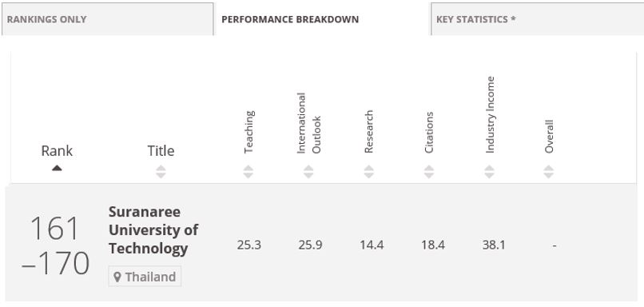Sort Overall column with its arrows
The width and height of the screenshot is (644, 307).
[x=549, y=171]
